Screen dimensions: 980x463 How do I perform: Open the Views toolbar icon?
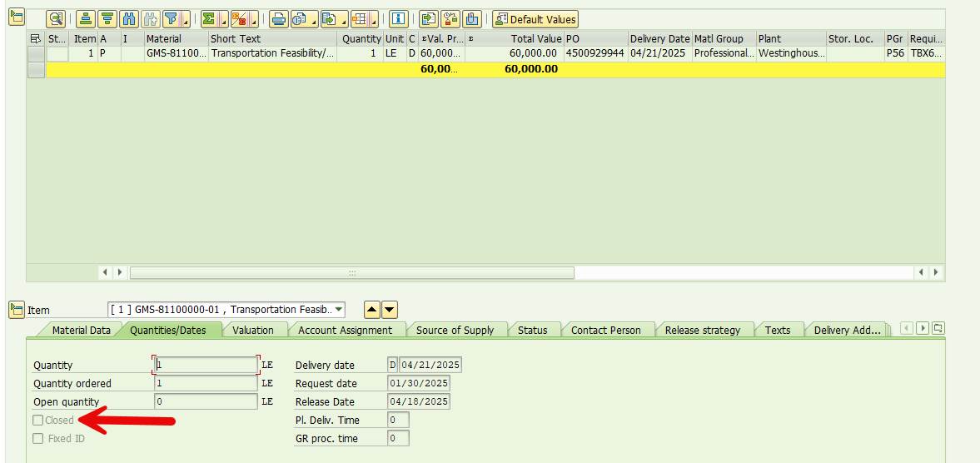[x=300, y=19]
